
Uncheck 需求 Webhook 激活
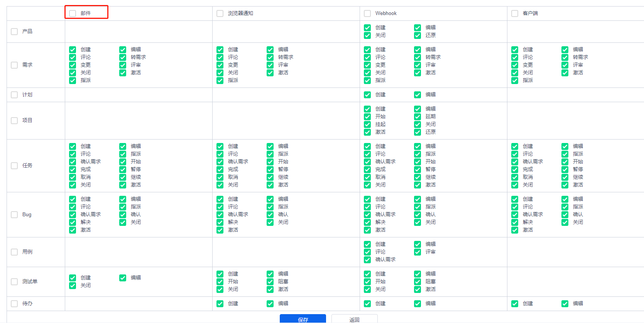(418, 73)
